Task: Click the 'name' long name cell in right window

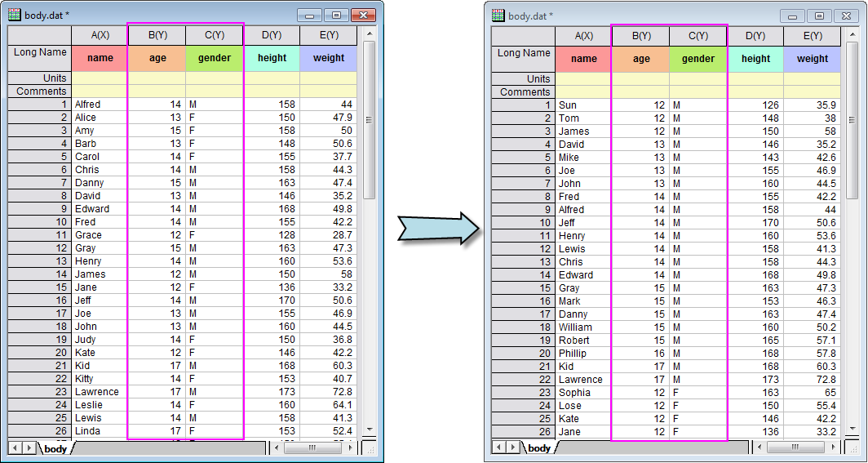Action: 584,59
